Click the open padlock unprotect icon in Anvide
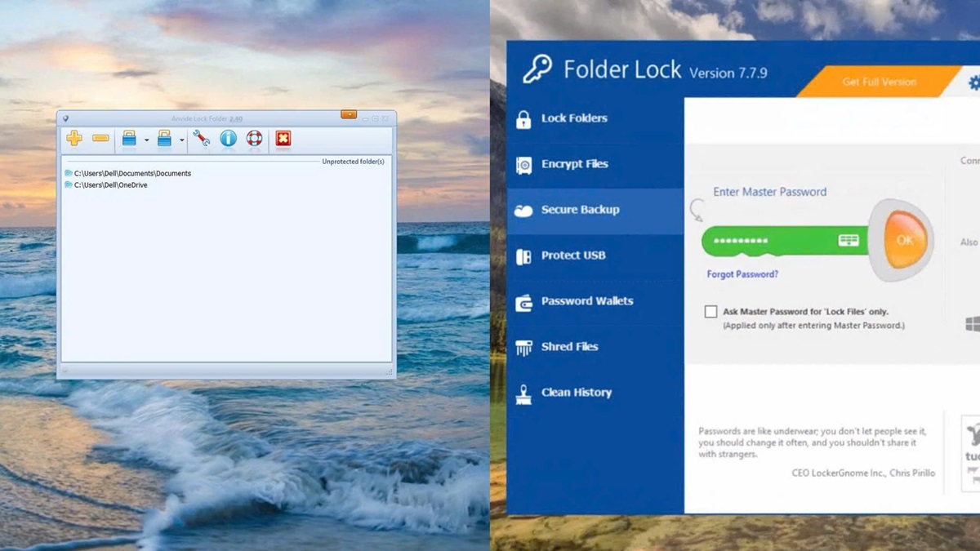Image resolution: width=980 pixels, height=551 pixels. (x=164, y=139)
